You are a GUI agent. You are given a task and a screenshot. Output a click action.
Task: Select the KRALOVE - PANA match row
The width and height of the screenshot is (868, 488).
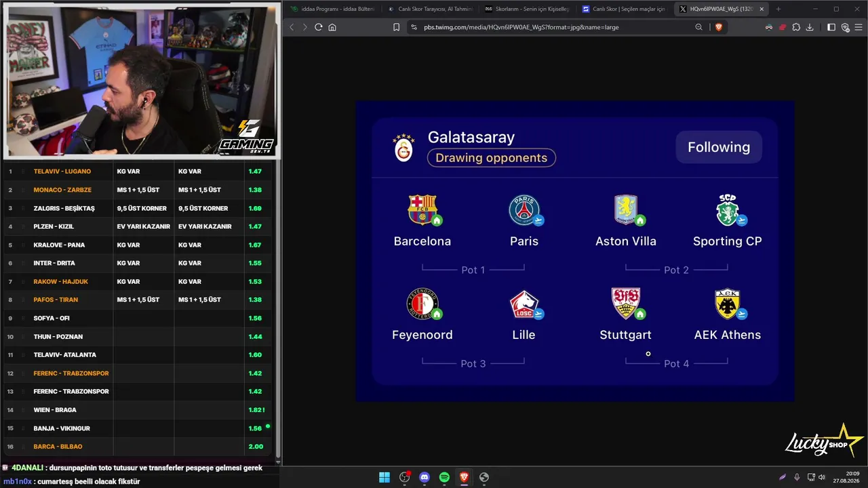pyautogui.click(x=138, y=245)
